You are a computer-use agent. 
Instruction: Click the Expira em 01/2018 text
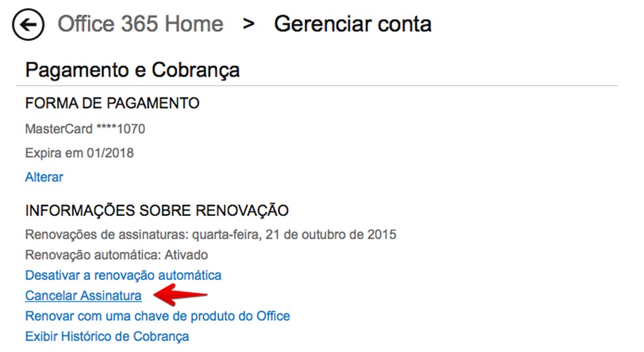coord(79,153)
